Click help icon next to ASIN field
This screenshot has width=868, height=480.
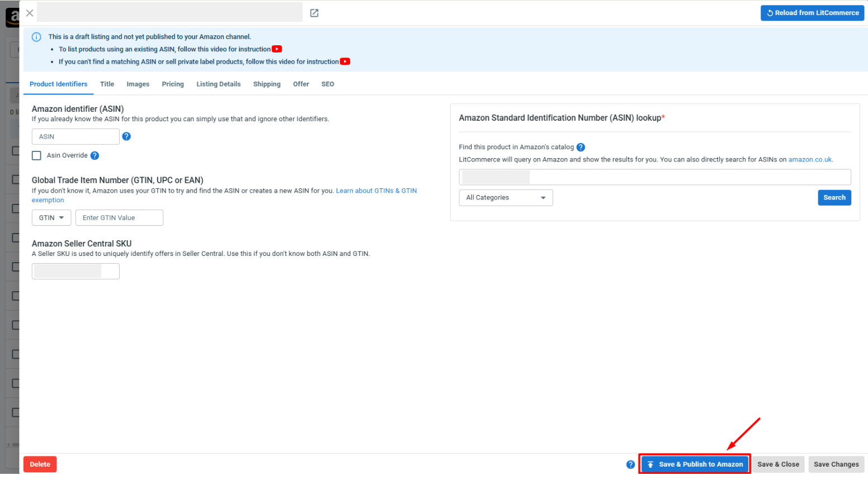tap(126, 136)
